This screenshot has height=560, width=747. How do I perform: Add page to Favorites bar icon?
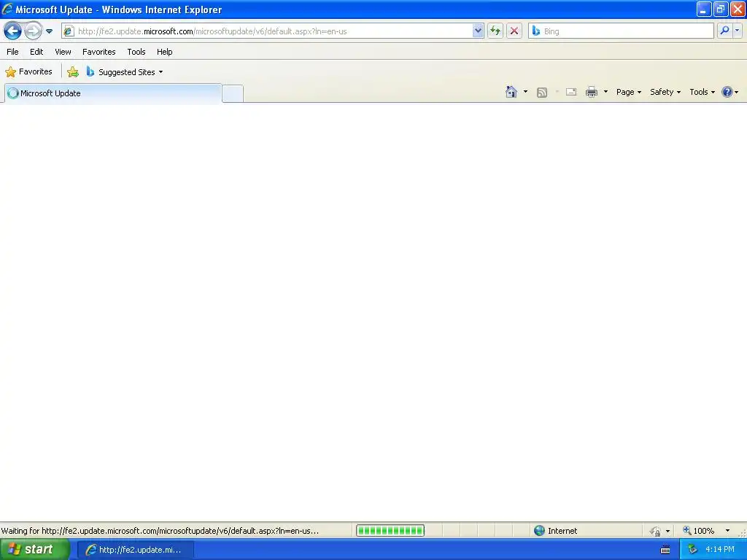73,72
